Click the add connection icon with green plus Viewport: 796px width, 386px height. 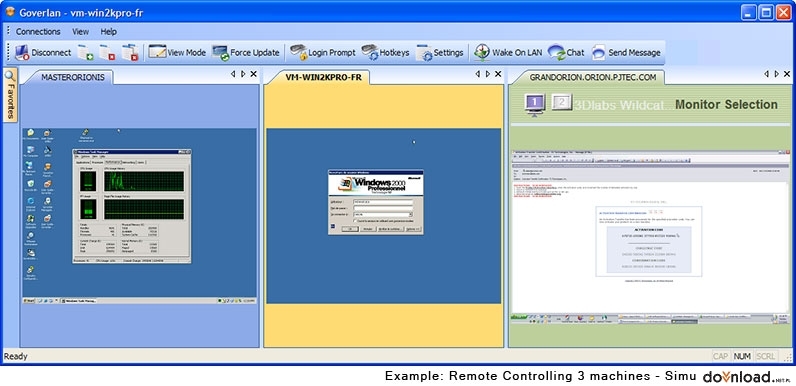(85, 52)
